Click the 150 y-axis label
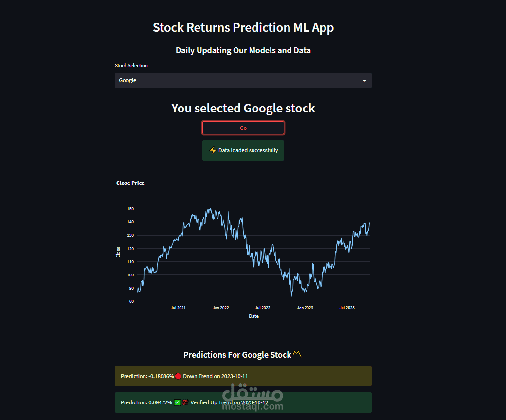This screenshot has height=420, width=506. [130, 209]
